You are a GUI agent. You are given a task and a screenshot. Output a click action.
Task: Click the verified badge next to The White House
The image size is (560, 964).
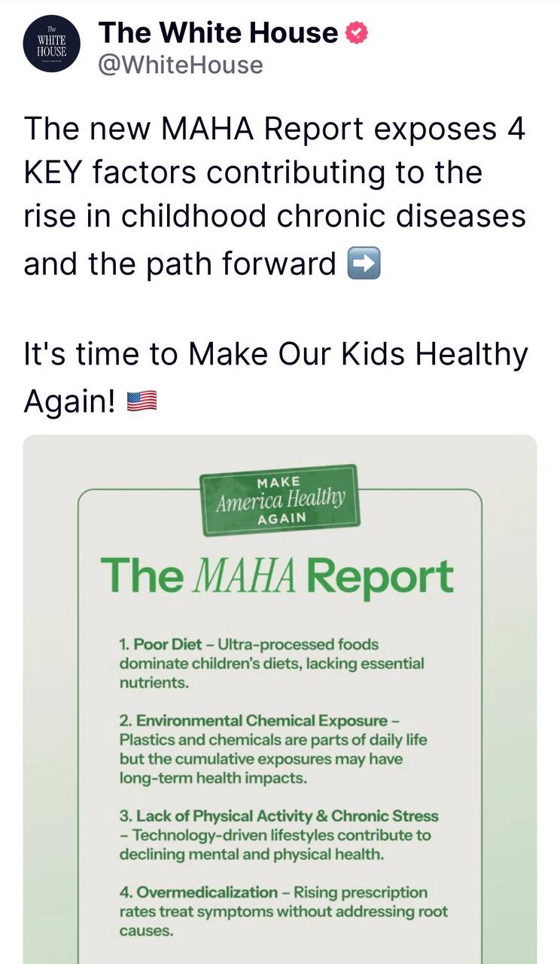356,32
